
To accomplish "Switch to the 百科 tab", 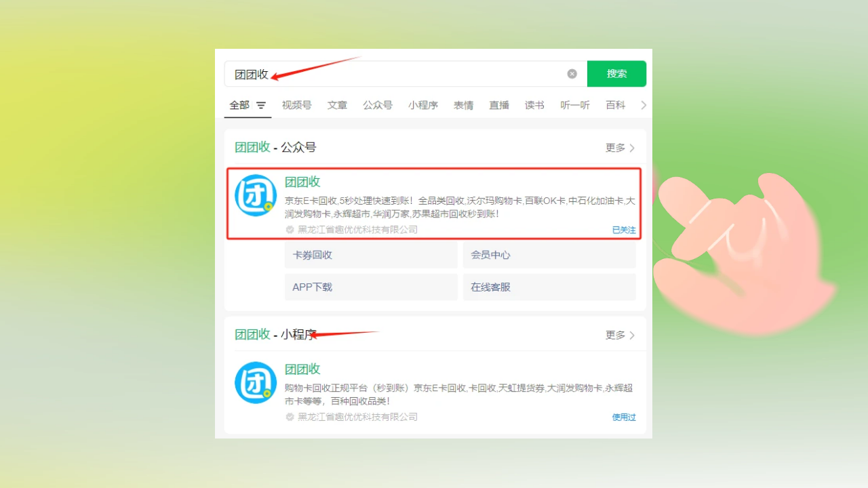I will tap(616, 105).
